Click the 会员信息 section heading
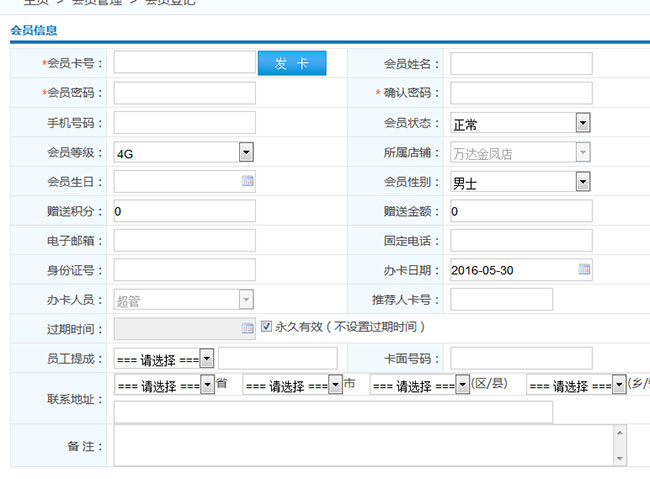This screenshot has height=479, width=650. pos(34,30)
